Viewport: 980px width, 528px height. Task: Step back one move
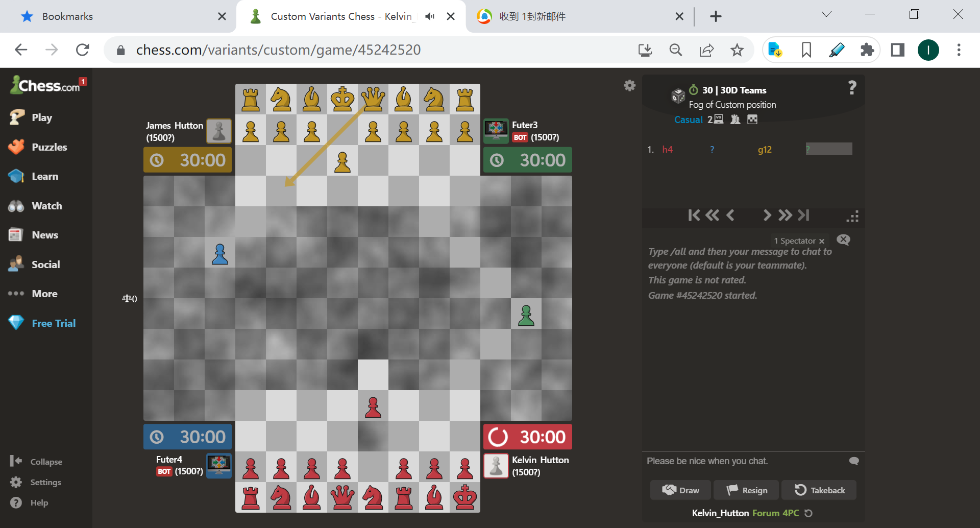[x=730, y=215]
